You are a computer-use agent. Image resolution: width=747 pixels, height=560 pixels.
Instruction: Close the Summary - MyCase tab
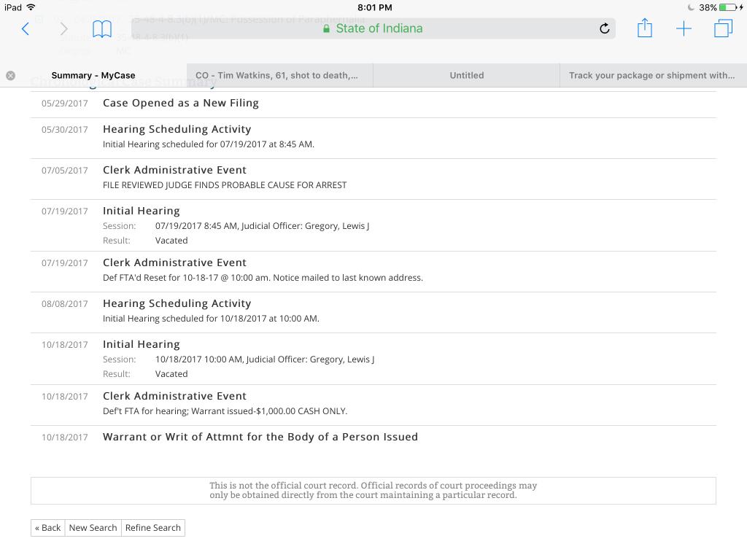tap(10, 75)
